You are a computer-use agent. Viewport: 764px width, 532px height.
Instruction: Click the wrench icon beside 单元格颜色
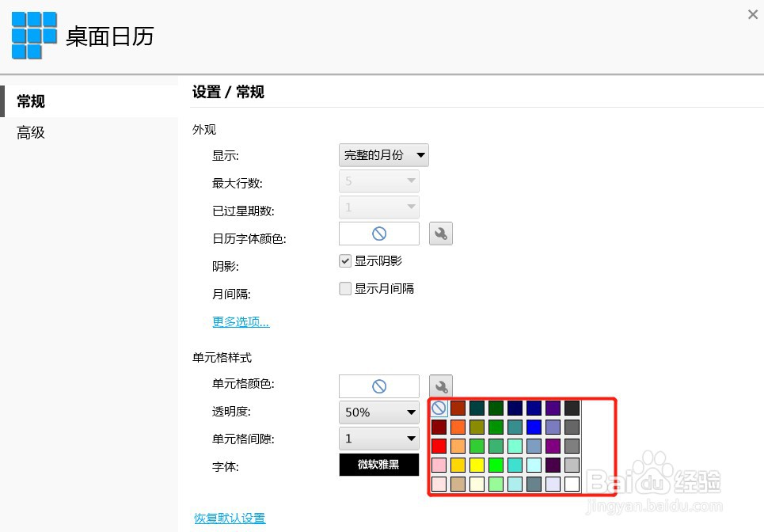(x=440, y=386)
